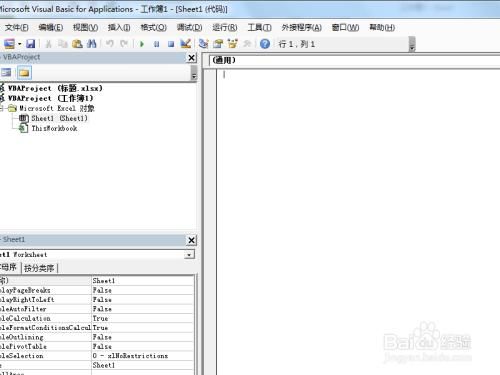Viewport: 500px width, 375px height.
Task: Switch to the alphabetic 字母序 properties tab
Action: click(8, 267)
